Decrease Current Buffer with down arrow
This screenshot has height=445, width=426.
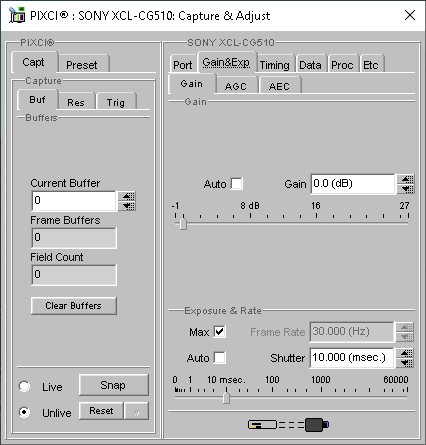[128, 206]
